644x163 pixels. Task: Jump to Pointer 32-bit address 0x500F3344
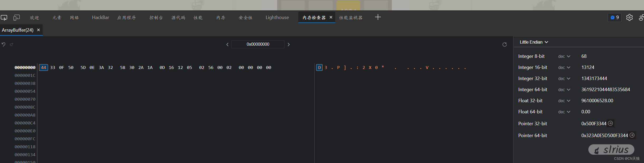[x=611, y=123]
